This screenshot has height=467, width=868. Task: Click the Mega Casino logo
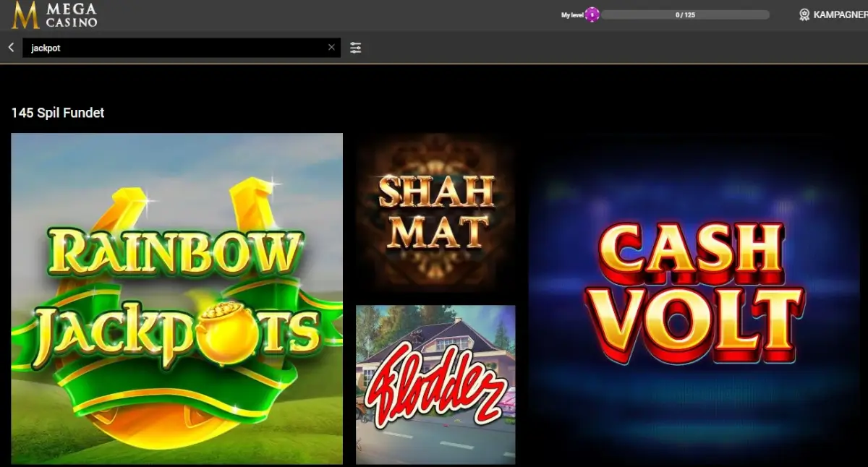coord(54,14)
